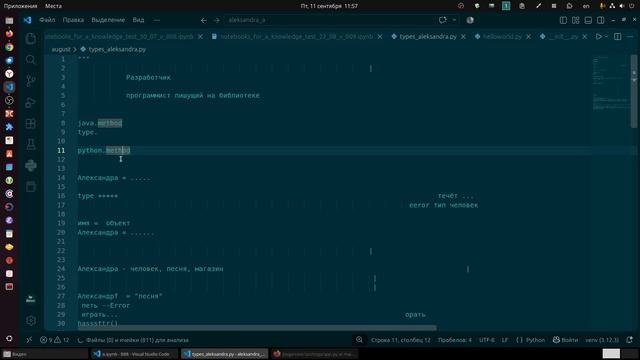Open the Выделение menu
The height and width of the screenshot is (360, 640).
click(x=108, y=20)
